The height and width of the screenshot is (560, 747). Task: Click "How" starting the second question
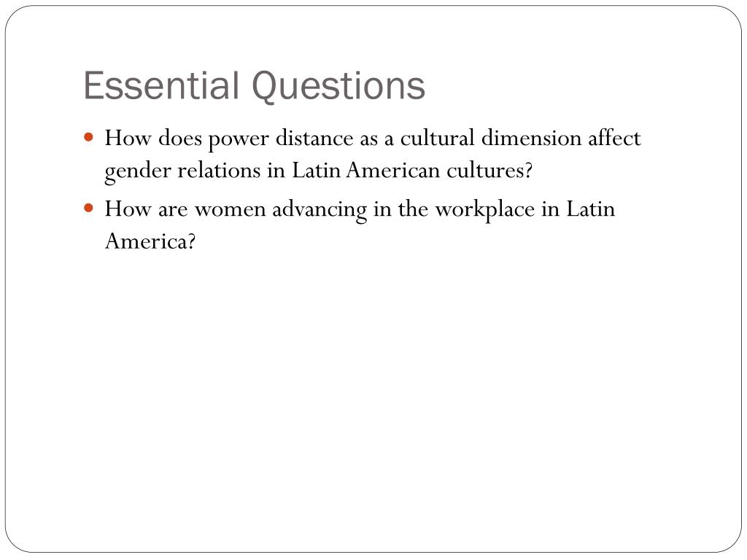click(x=128, y=209)
